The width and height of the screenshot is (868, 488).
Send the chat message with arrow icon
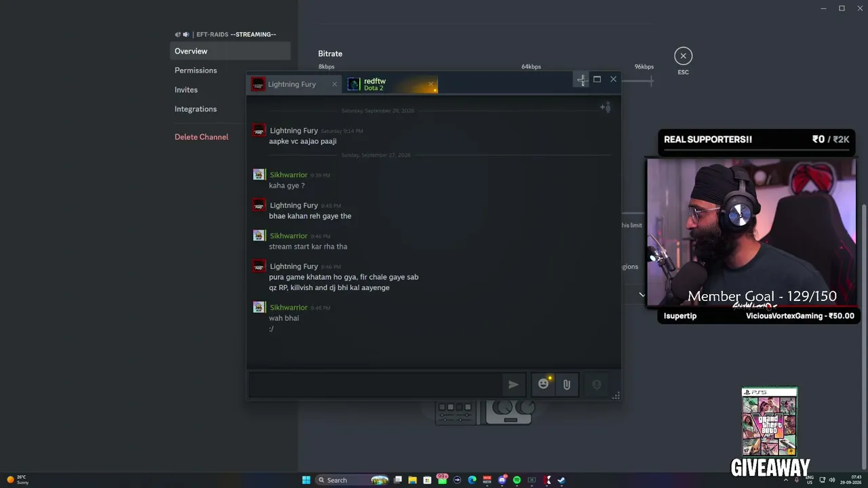click(513, 384)
